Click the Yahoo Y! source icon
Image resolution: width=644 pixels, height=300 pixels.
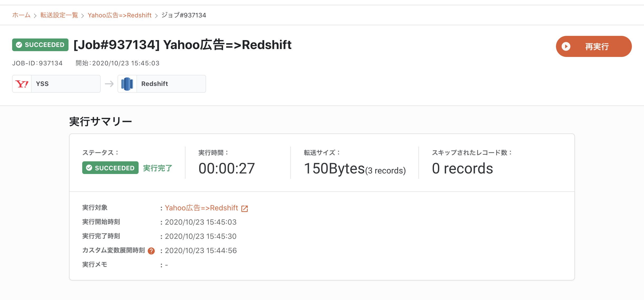[22, 84]
